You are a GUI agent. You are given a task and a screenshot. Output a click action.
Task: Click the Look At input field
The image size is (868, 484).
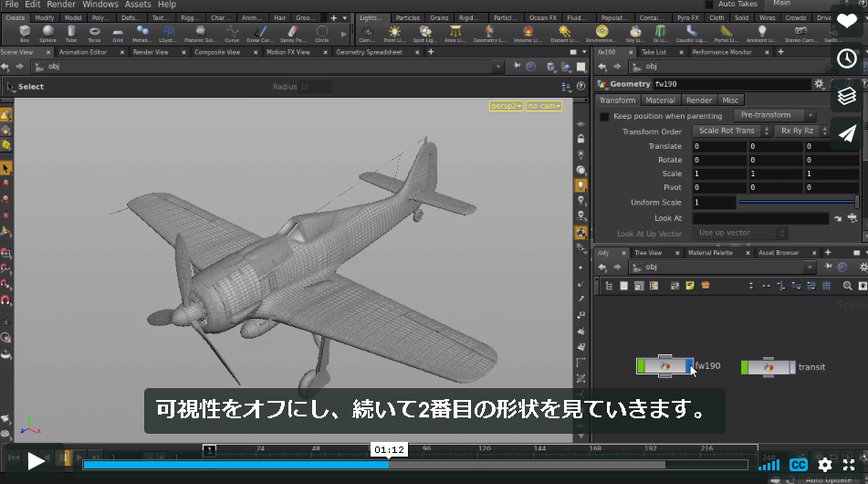pos(760,219)
